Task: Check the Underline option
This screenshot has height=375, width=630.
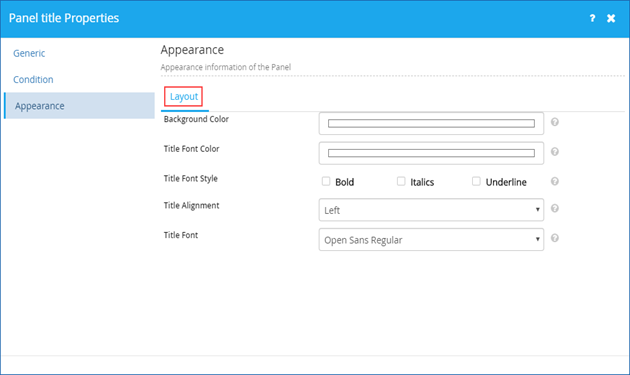Action: coord(476,181)
